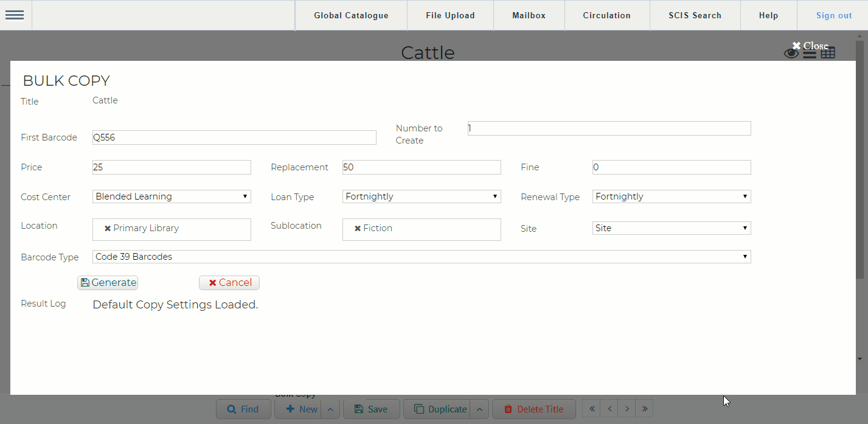Screen dimensions: 868x424
Task: Focus the Number to Create field
Action: pos(609,128)
